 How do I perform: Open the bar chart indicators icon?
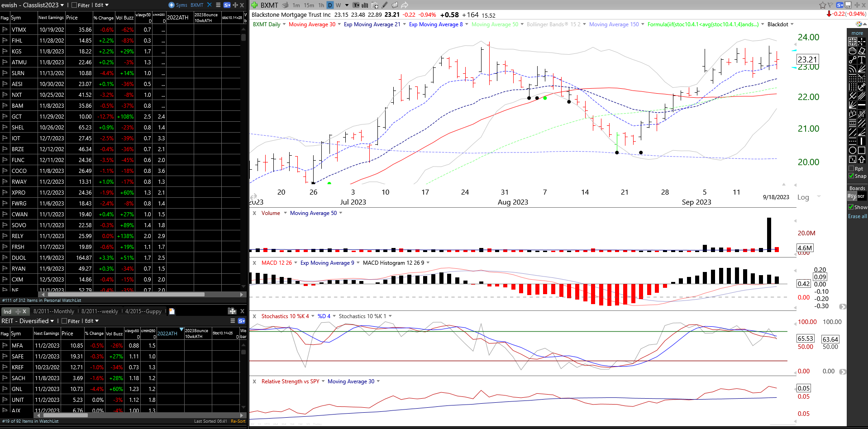pos(365,5)
